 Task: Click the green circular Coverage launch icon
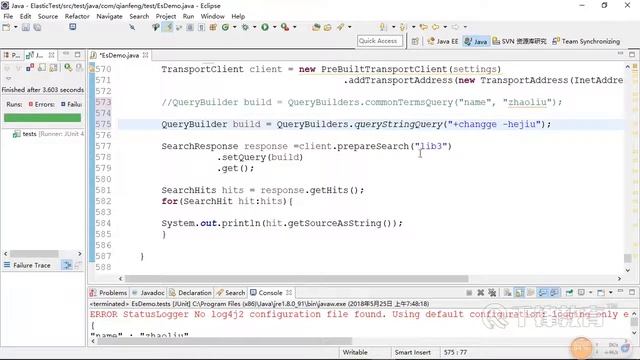click(225, 27)
